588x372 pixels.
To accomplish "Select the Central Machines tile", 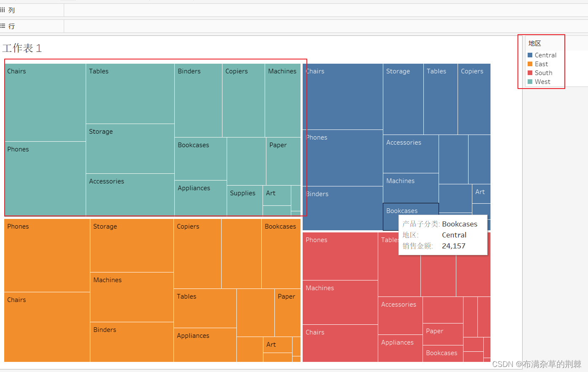I will tap(411, 188).
